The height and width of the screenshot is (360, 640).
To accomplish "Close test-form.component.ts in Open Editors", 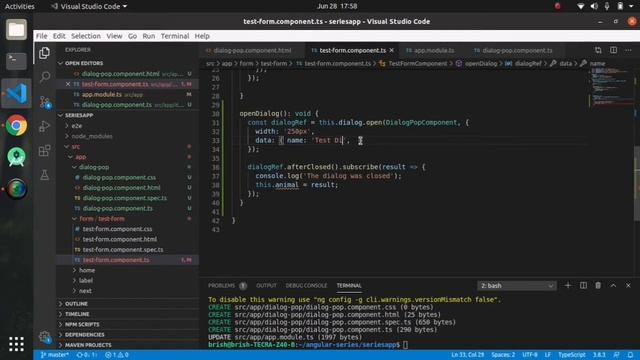I will (68, 84).
